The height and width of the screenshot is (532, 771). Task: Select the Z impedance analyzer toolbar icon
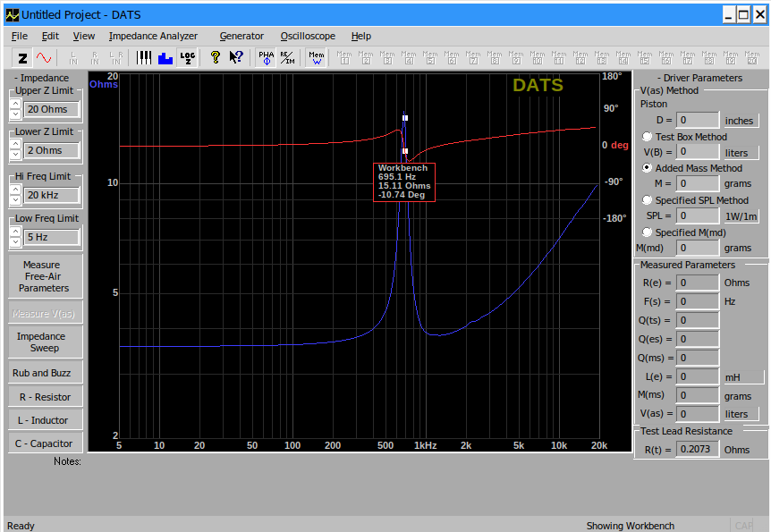22,58
